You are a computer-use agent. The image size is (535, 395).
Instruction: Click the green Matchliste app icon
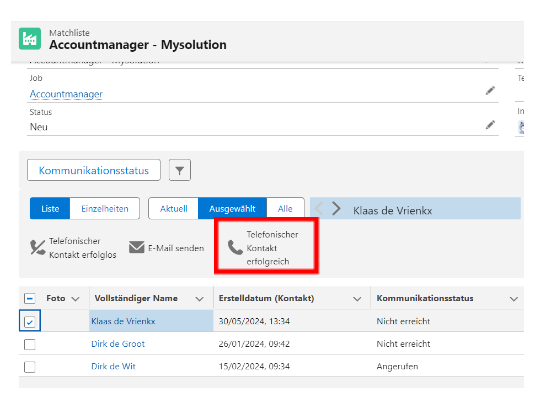point(30,39)
